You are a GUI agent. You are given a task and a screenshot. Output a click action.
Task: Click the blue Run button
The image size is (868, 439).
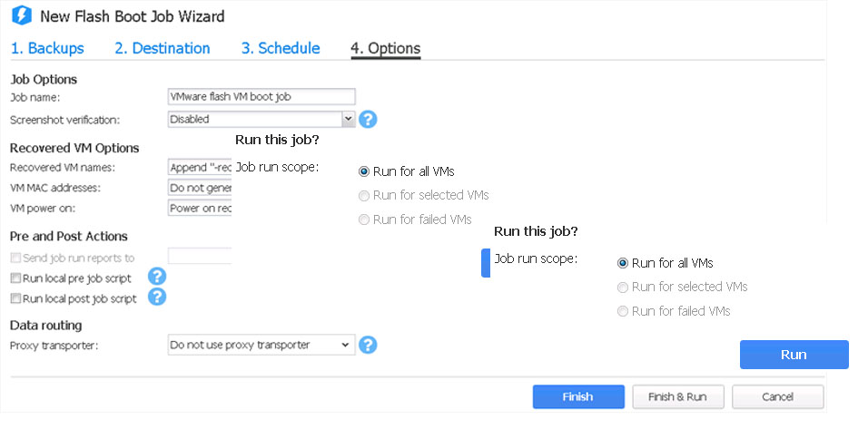click(x=794, y=355)
